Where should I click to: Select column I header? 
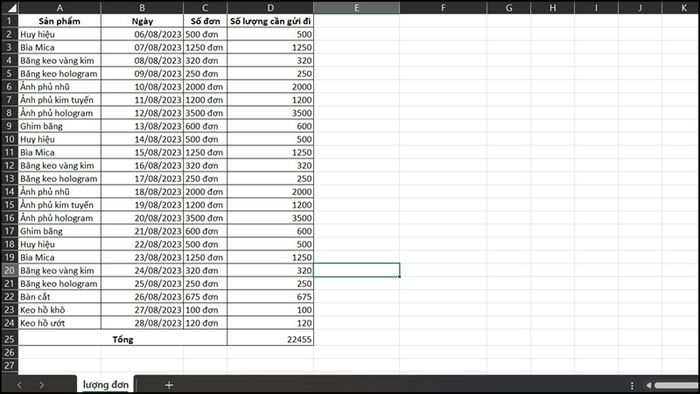[596, 8]
